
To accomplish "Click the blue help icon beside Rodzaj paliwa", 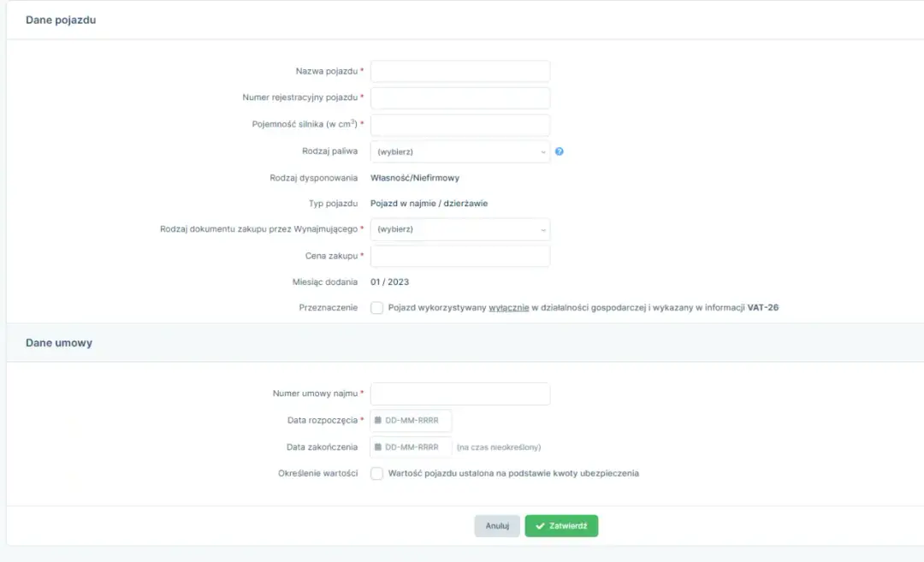I will click(560, 151).
